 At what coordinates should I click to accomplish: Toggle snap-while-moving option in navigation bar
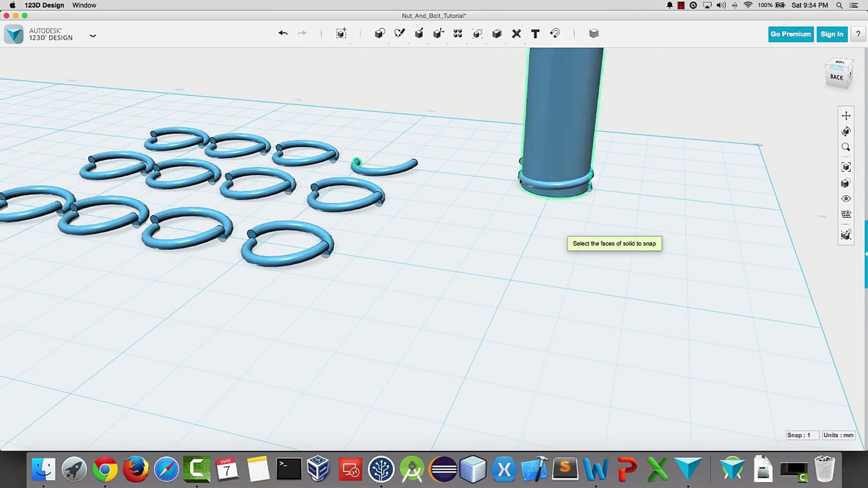point(846,235)
